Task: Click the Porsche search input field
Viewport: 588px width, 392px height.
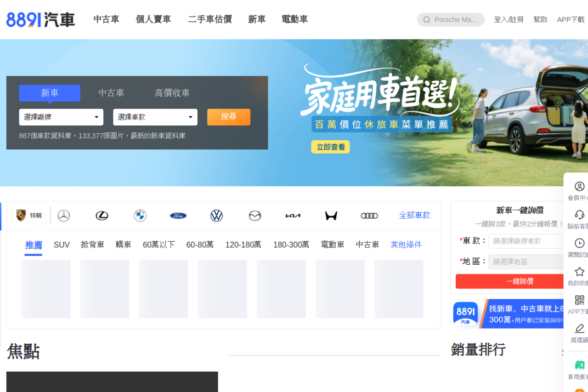Action: tap(456, 20)
